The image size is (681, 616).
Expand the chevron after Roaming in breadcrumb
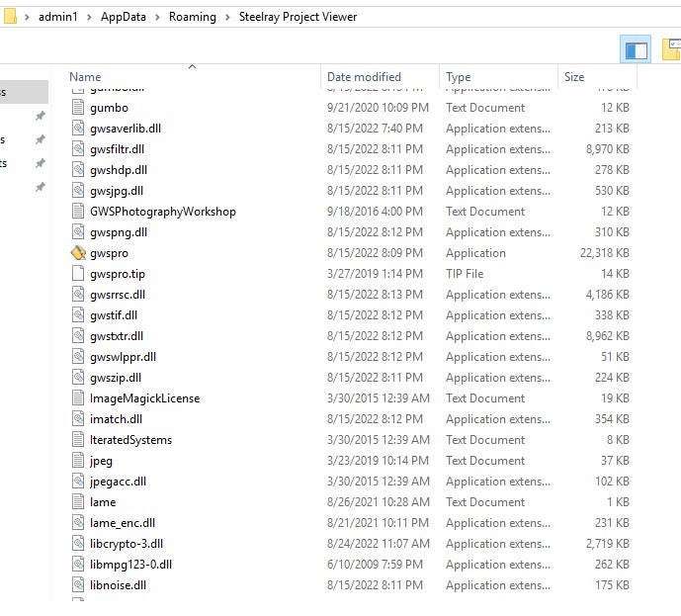[x=228, y=17]
